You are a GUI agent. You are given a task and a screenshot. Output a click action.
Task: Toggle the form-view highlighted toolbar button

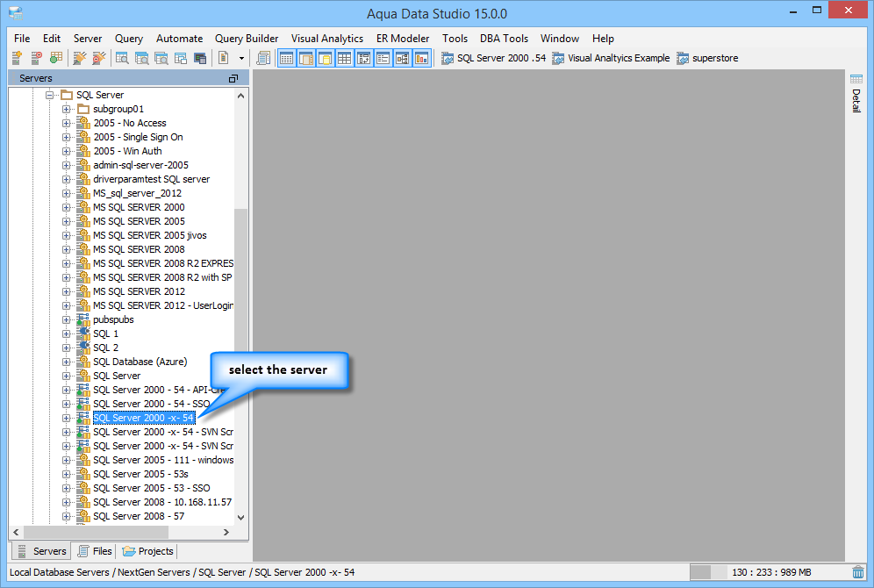tap(383, 58)
